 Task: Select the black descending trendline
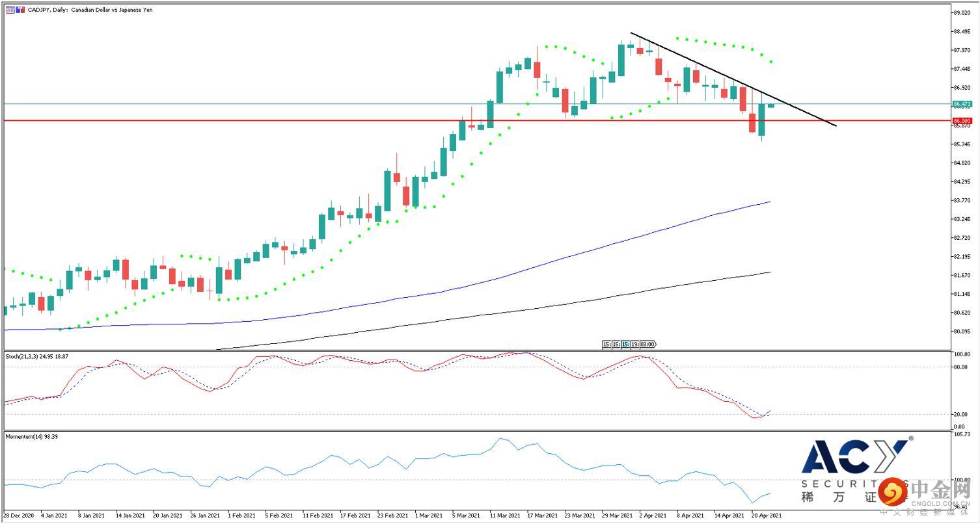[733, 78]
